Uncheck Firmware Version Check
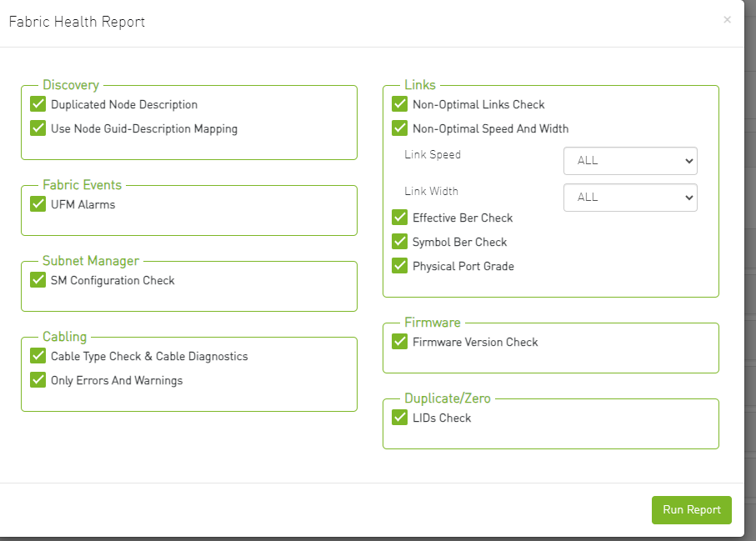The height and width of the screenshot is (541, 756). [399, 342]
